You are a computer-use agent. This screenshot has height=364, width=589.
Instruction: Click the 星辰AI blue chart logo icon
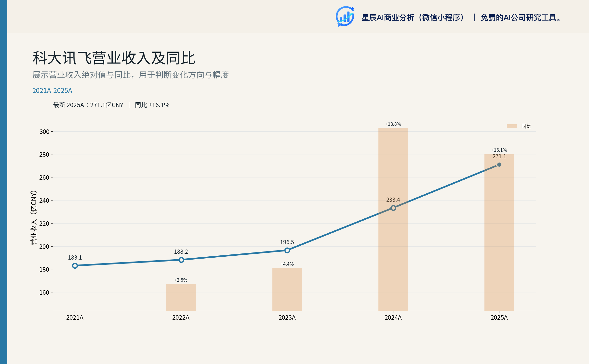click(x=345, y=16)
